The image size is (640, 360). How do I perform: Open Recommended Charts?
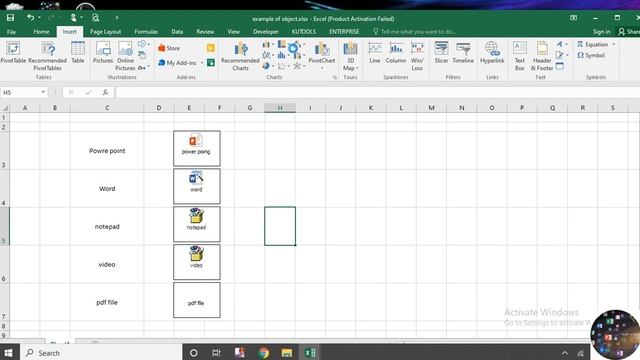tap(240, 56)
